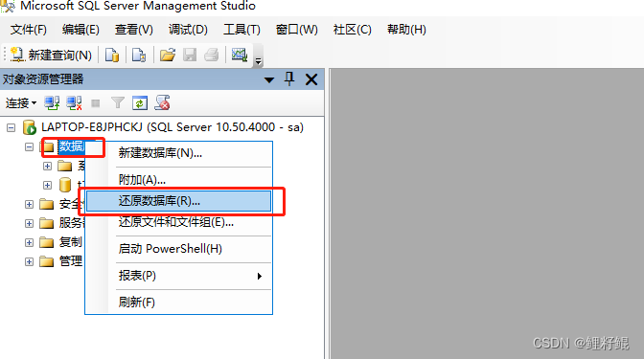Click the Disconnect server icon
The width and height of the screenshot is (644, 359).
click(75, 103)
